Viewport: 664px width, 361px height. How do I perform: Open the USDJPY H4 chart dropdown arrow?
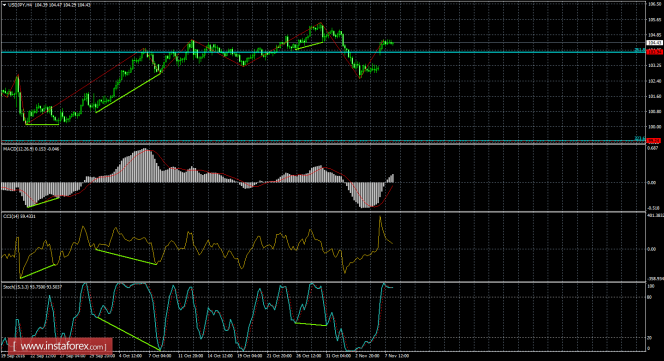pyautogui.click(x=4, y=5)
